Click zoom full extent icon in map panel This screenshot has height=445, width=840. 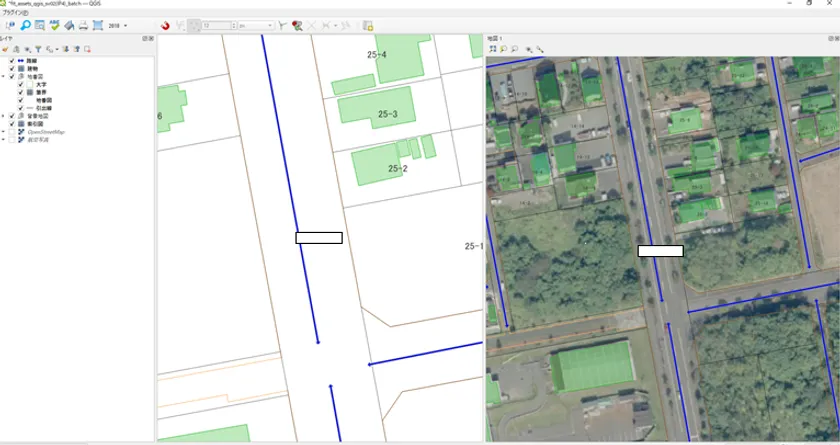(x=494, y=48)
